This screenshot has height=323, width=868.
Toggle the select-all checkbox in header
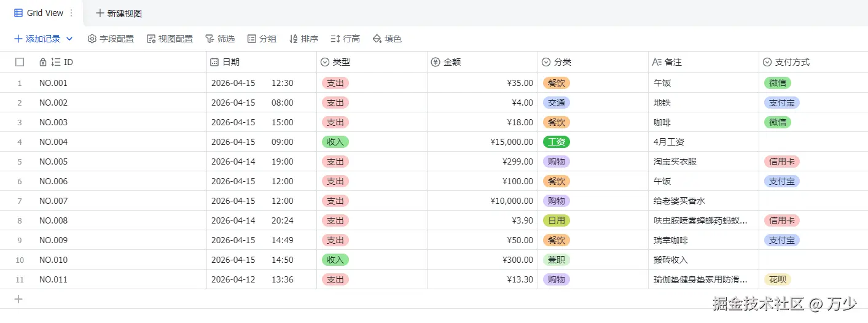click(20, 62)
